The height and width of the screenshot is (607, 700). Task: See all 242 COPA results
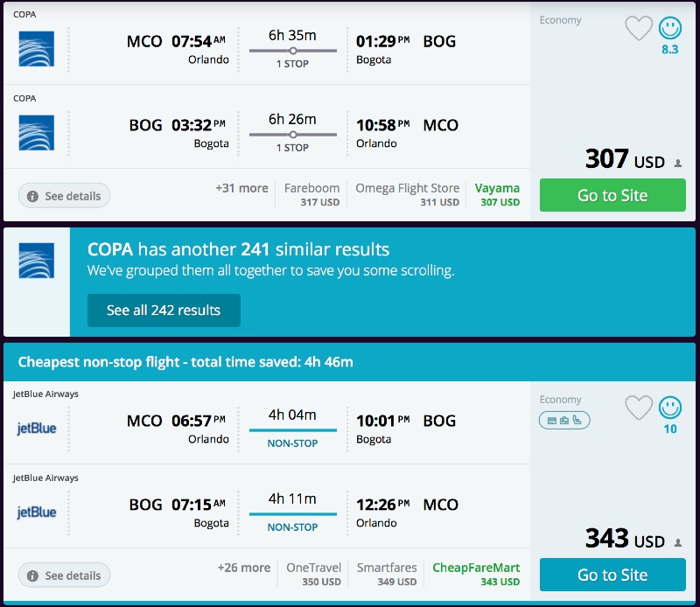(164, 310)
